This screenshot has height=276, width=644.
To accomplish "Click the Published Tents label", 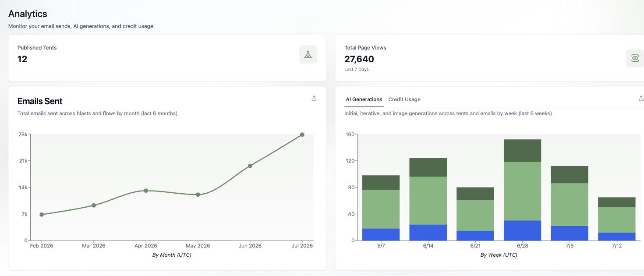I will click(37, 48).
